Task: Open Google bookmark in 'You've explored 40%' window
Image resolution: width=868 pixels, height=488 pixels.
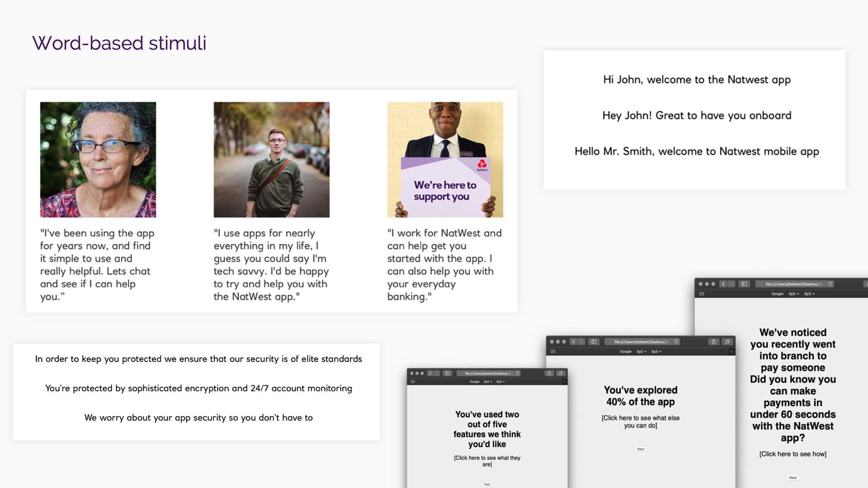Action: (x=626, y=352)
